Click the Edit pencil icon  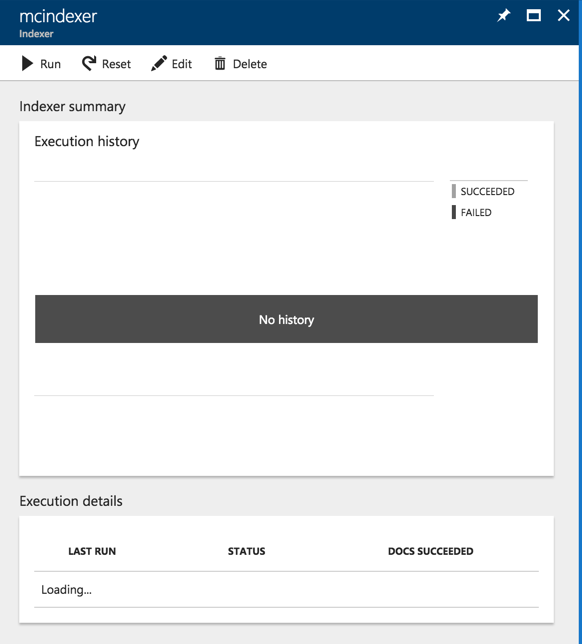(x=159, y=64)
